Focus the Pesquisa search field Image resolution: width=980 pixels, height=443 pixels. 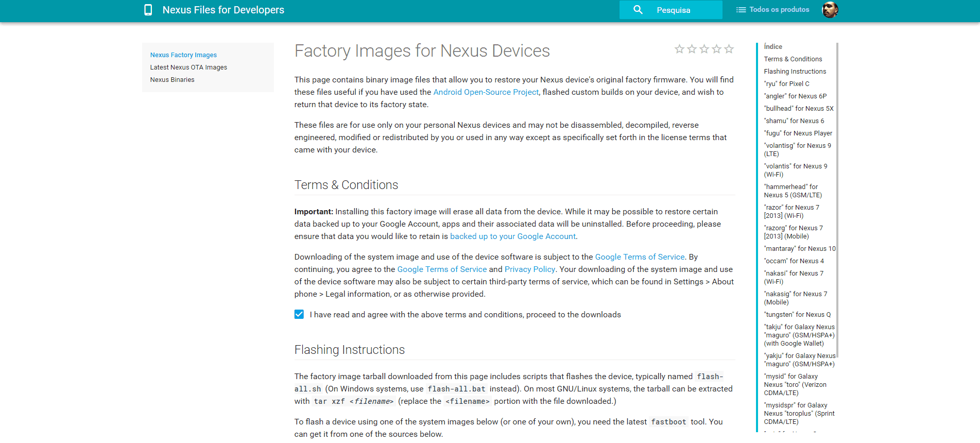pos(671,10)
